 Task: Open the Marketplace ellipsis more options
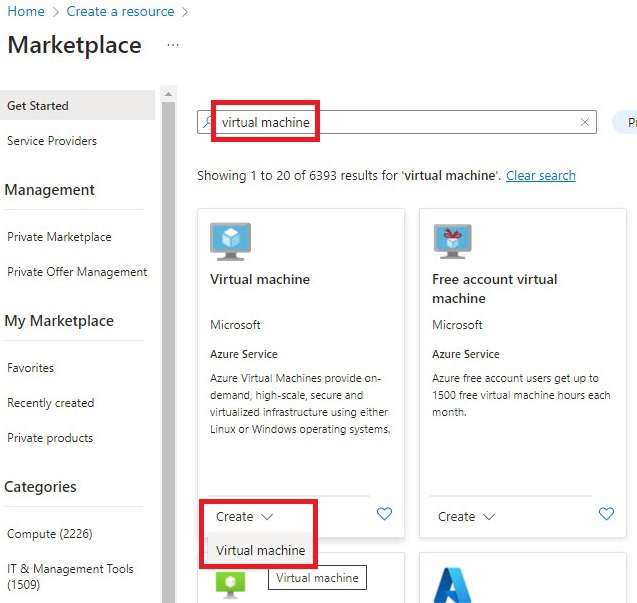pyautogui.click(x=173, y=45)
